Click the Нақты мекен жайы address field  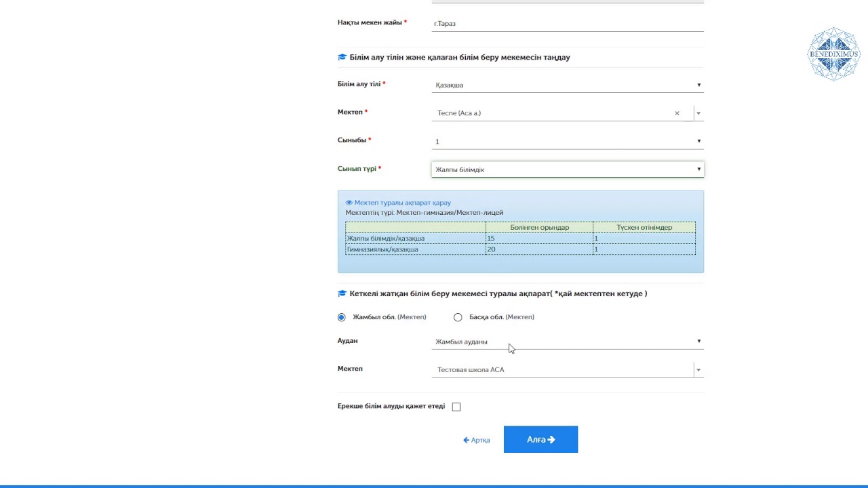point(568,24)
